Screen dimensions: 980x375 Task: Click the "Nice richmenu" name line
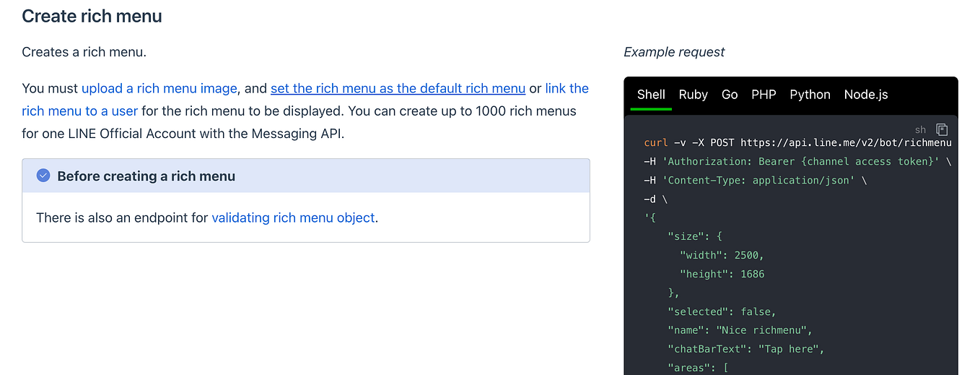coord(740,330)
